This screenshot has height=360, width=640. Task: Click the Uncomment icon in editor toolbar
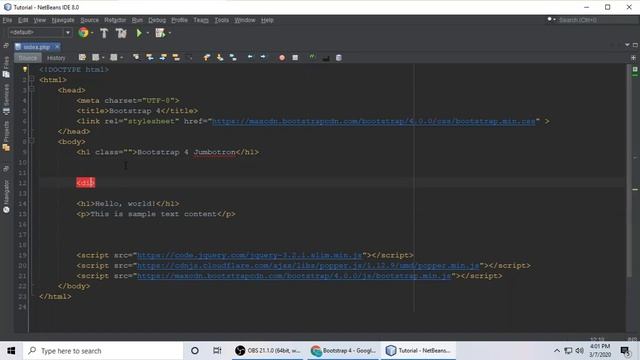tap(326, 58)
